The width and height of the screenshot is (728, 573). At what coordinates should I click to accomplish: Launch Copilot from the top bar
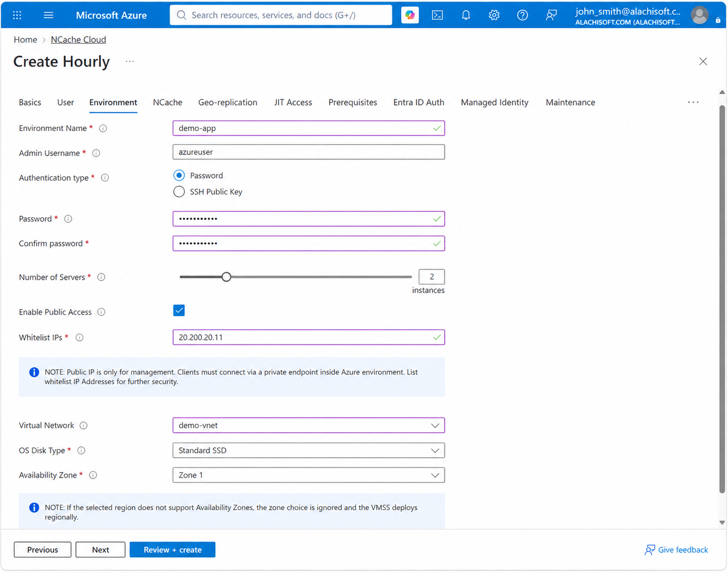coord(410,15)
